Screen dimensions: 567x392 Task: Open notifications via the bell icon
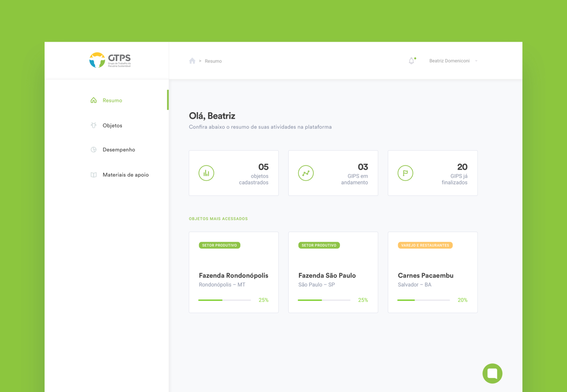411,60
